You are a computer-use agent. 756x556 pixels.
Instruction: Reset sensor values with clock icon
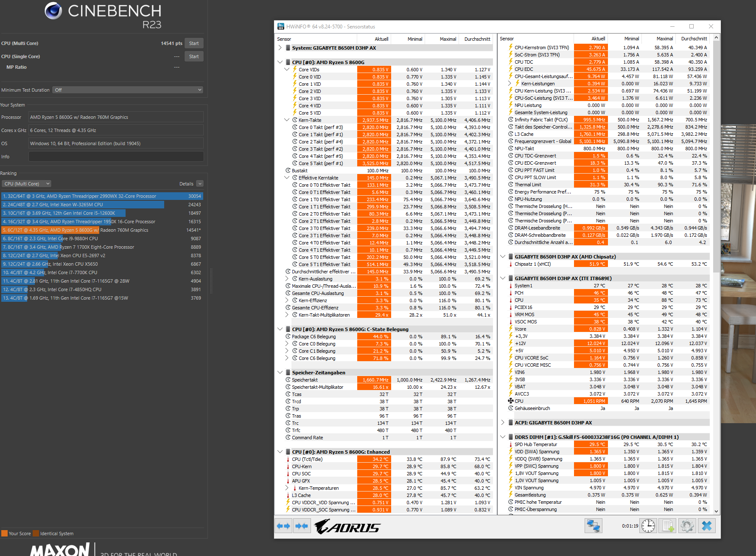click(x=648, y=526)
